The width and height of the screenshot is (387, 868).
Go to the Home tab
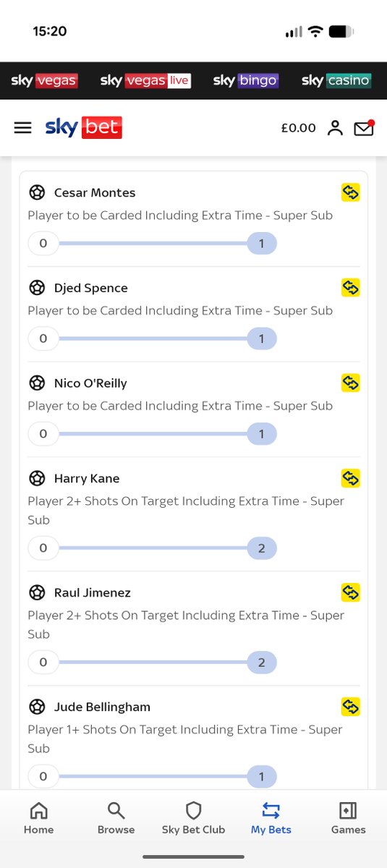pos(38,818)
